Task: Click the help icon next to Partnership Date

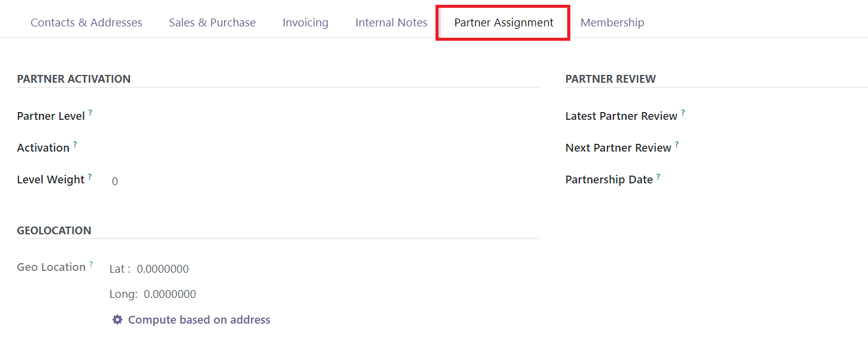Action: [658, 176]
